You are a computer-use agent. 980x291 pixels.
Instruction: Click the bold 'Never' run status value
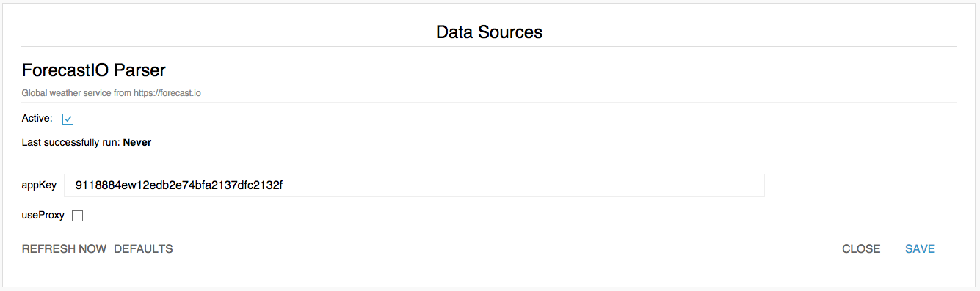pos(137,143)
